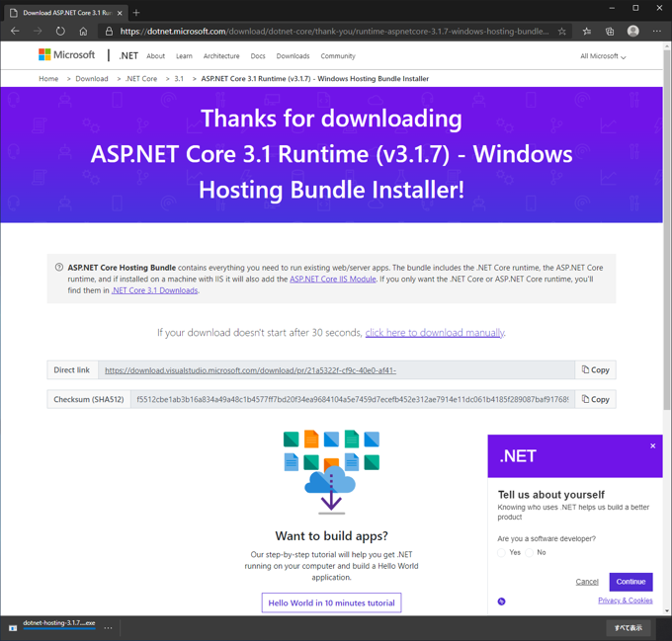Select the checksum value field
This screenshot has height=641, width=672.
352,399
